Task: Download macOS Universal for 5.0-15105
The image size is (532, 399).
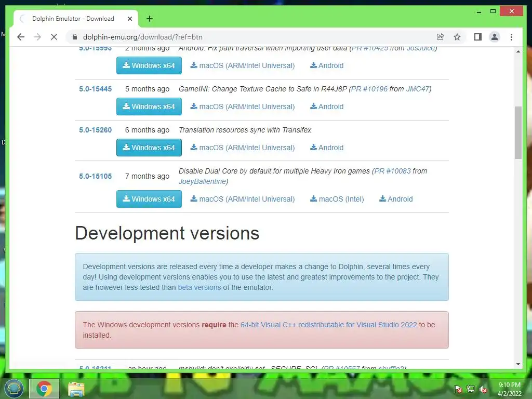Action: click(243, 199)
